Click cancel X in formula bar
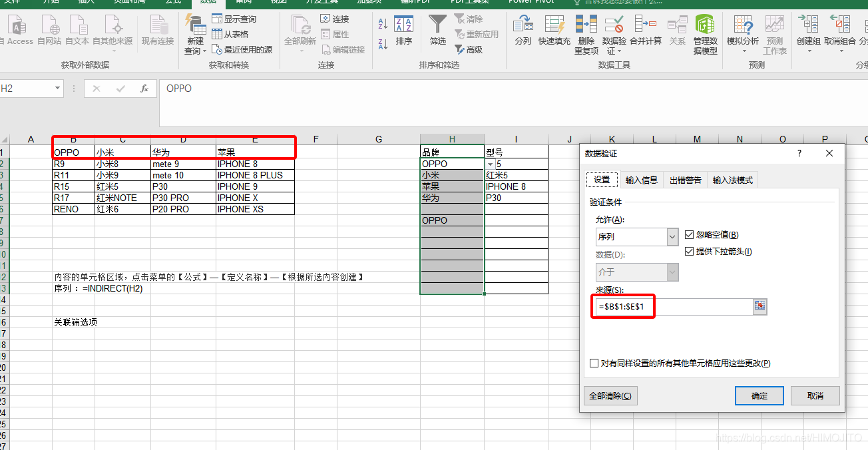Screen dimensions: 868x450 point(97,89)
